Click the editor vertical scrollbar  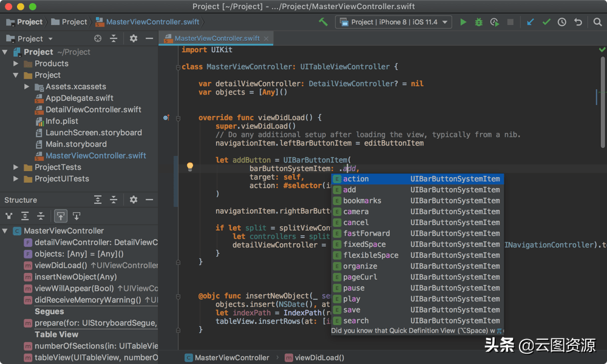pos(603,102)
